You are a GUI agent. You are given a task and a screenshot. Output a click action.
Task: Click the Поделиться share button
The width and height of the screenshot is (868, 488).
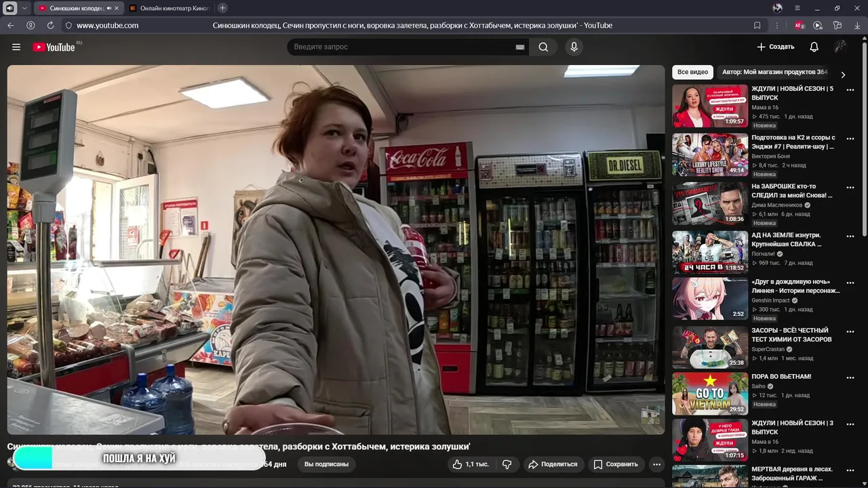[x=553, y=464]
